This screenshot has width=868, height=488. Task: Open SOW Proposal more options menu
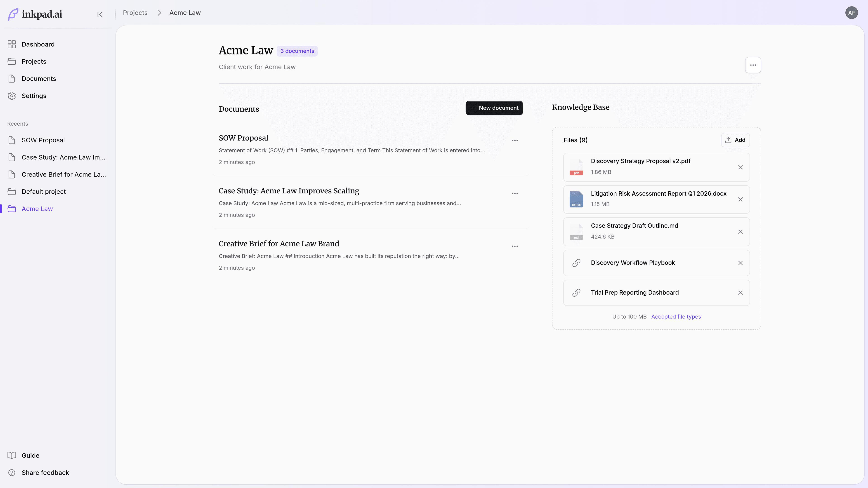point(514,141)
